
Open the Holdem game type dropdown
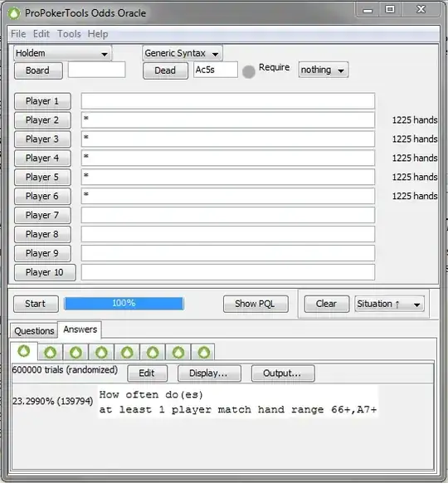pyautogui.click(x=62, y=53)
